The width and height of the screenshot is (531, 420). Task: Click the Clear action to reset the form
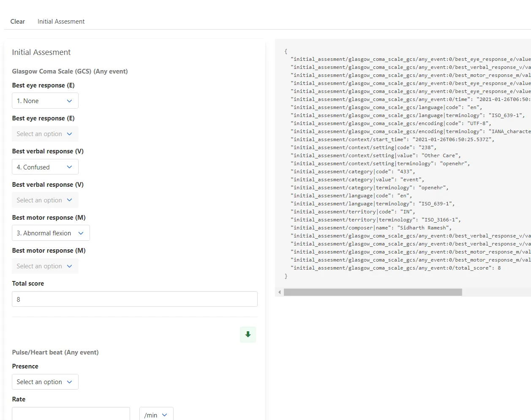[x=17, y=21]
